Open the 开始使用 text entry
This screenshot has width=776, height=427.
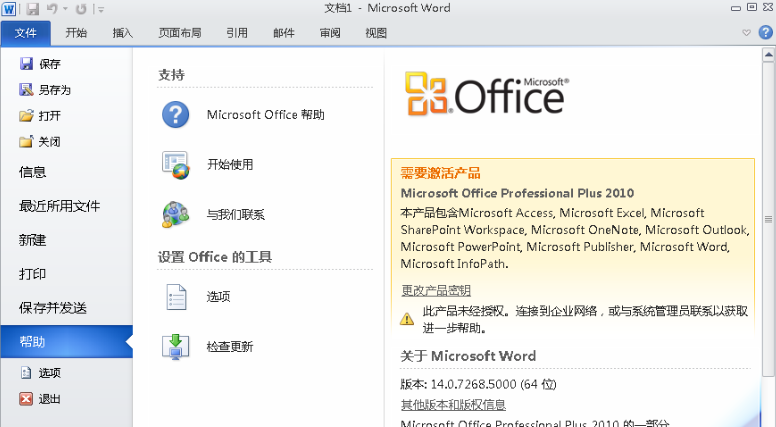(230, 165)
